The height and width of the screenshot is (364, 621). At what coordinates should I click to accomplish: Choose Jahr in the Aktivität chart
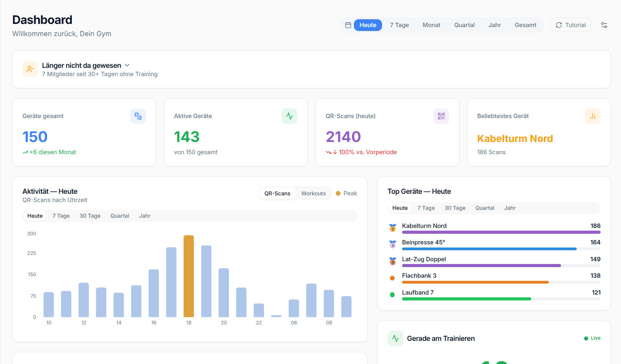pyautogui.click(x=145, y=216)
